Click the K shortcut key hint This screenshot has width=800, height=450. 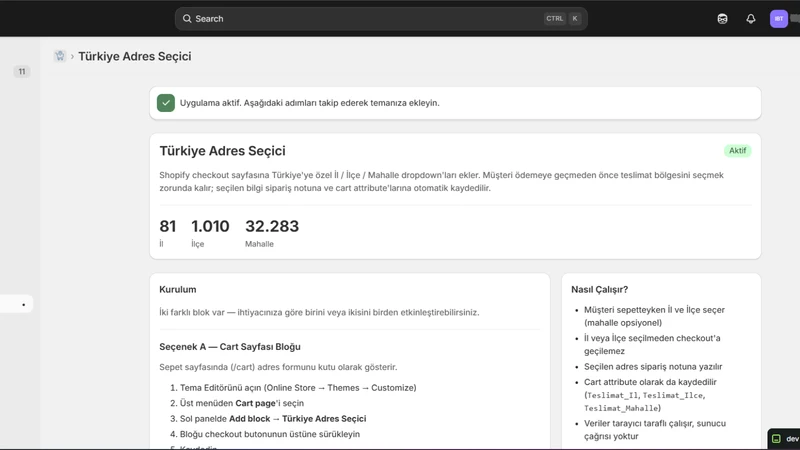coord(575,19)
